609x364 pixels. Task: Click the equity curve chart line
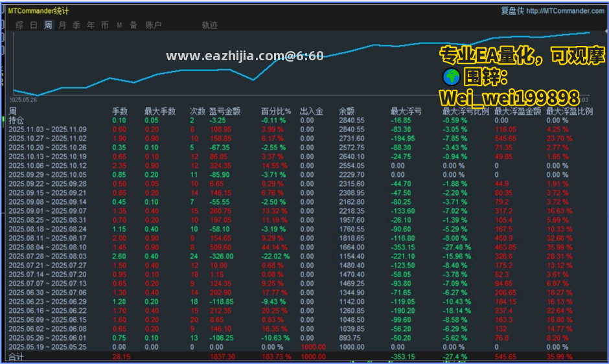click(x=301, y=63)
